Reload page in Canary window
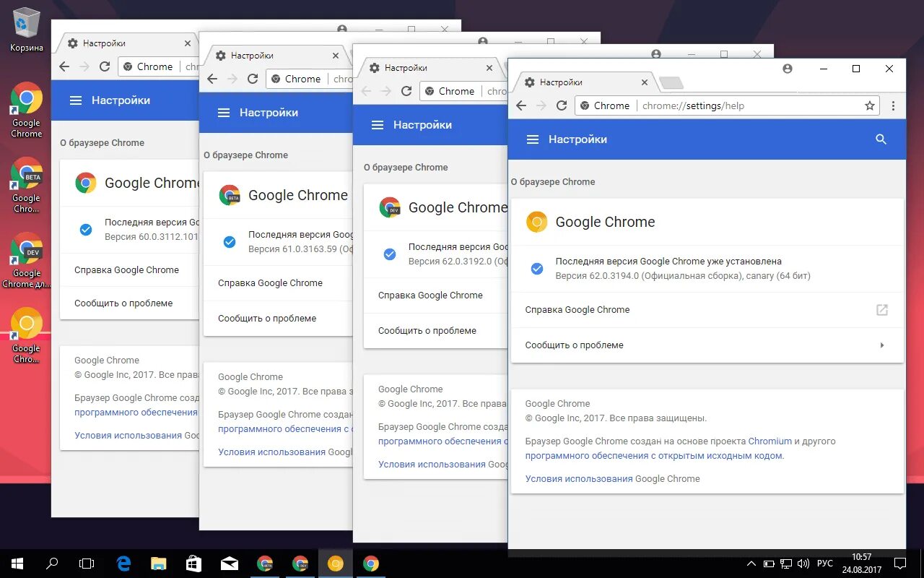 click(562, 105)
